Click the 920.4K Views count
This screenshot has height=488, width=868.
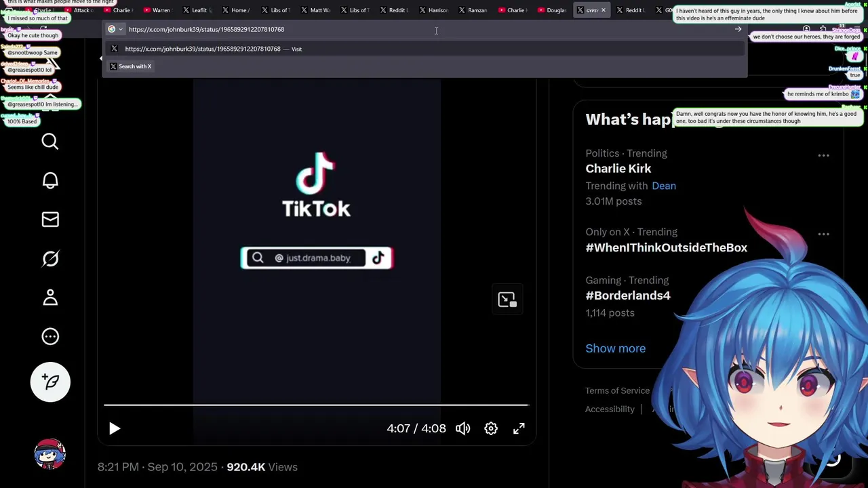click(x=262, y=467)
